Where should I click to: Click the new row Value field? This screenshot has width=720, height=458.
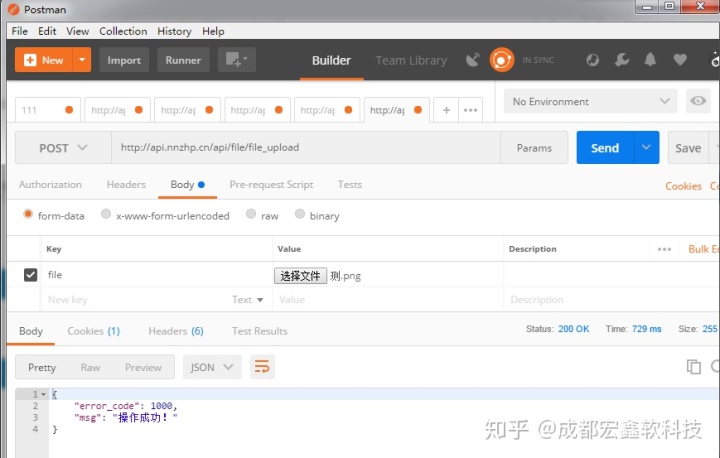[388, 300]
